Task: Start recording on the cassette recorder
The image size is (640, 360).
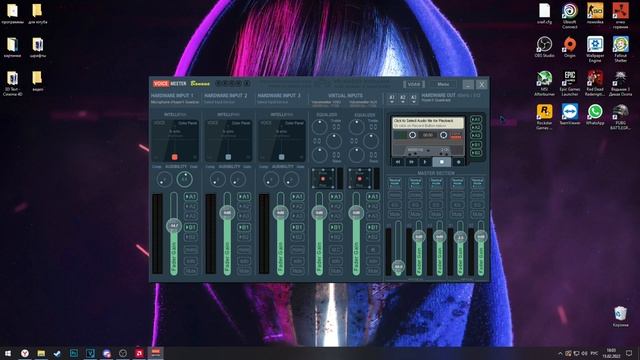Action: (458, 162)
